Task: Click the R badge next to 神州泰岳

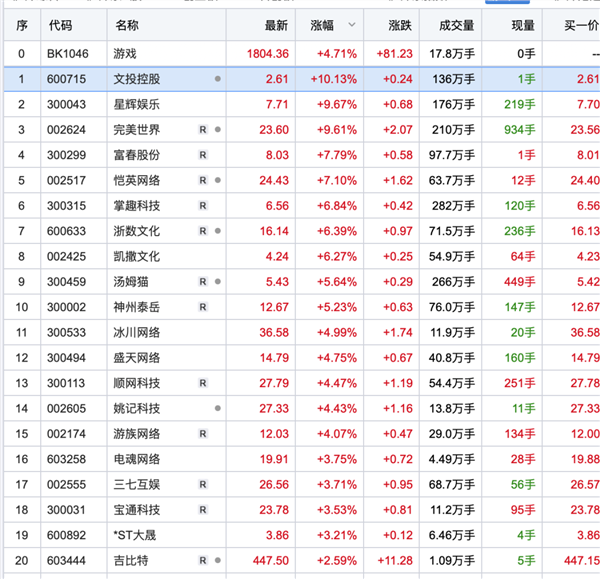Action: coord(203,308)
